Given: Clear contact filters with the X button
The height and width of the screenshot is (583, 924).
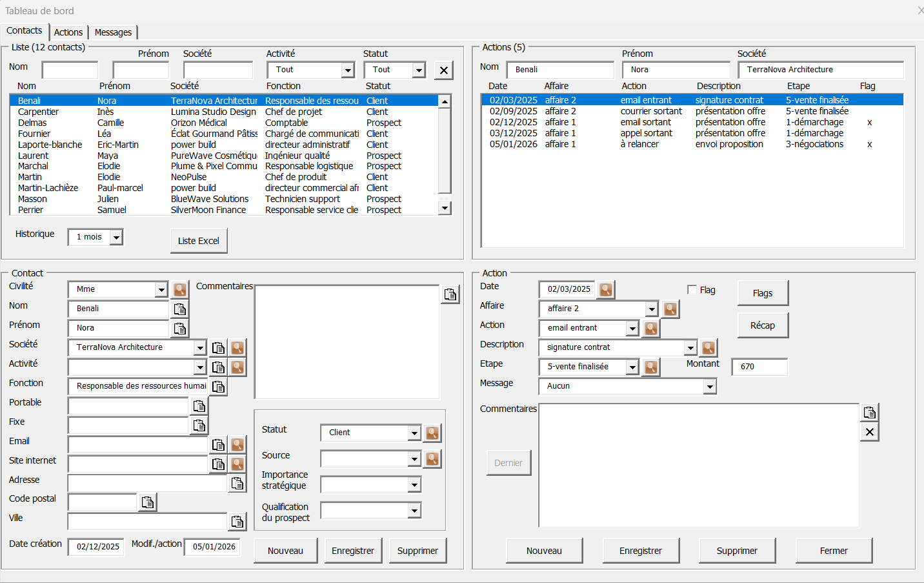Looking at the screenshot, I should click(x=443, y=70).
